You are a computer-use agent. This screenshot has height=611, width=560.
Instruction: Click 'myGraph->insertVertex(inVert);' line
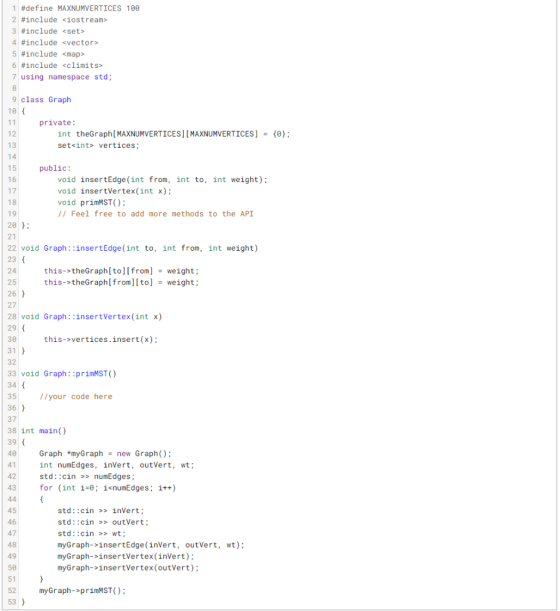click(x=125, y=556)
